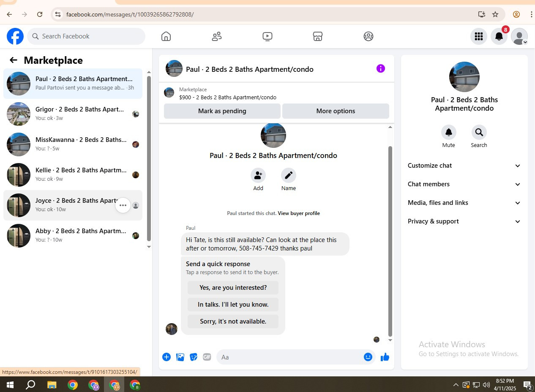Mute this conversation with bell icon
This screenshot has height=392, width=535.
point(449,132)
